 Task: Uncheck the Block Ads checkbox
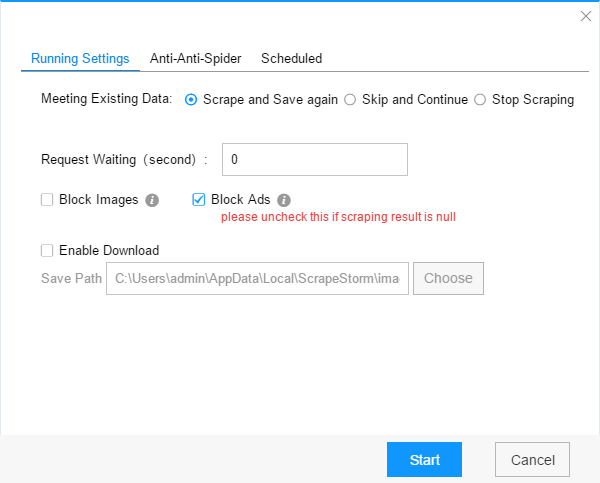199,199
